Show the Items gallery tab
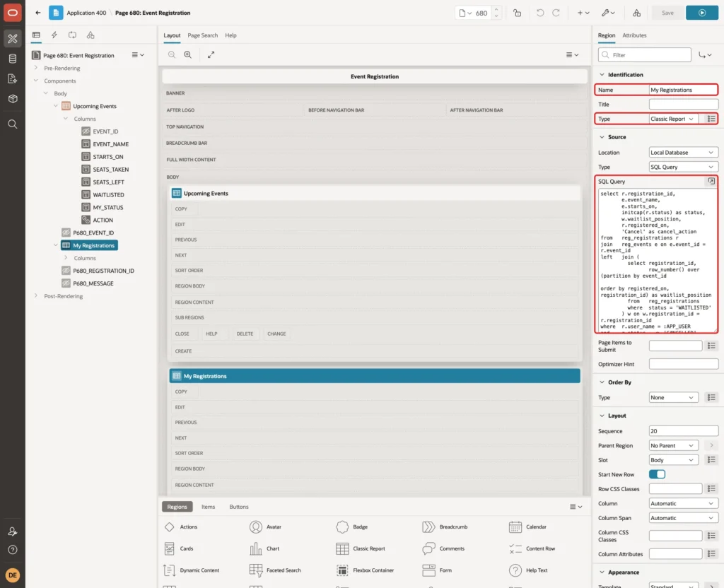The image size is (724, 588). [209, 507]
